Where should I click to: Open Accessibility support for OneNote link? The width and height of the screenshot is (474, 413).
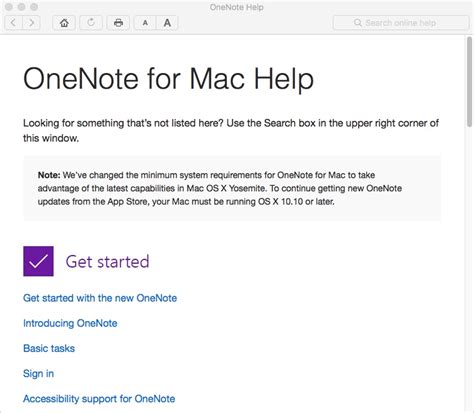pyautogui.click(x=99, y=399)
